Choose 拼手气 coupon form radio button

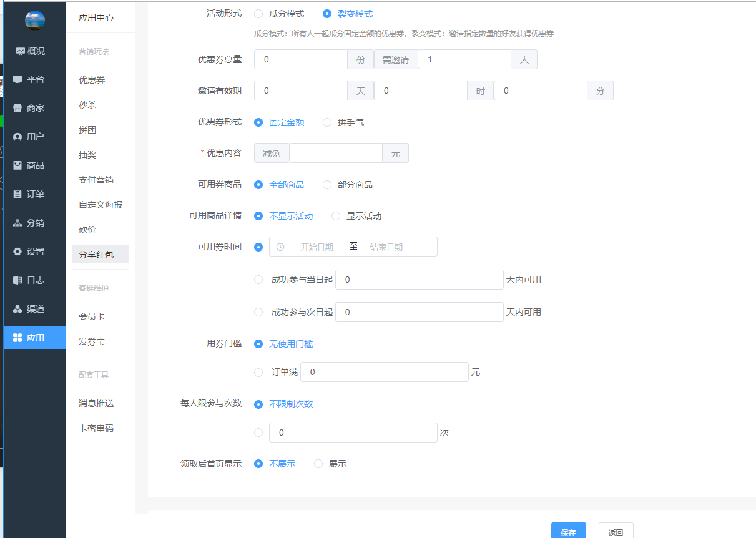pos(327,122)
